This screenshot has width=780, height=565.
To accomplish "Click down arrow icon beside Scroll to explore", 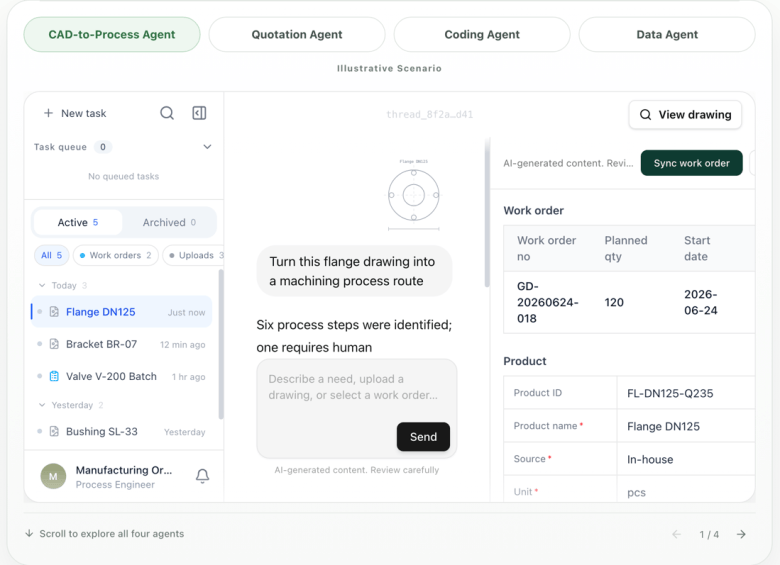I will pyautogui.click(x=29, y=533).
